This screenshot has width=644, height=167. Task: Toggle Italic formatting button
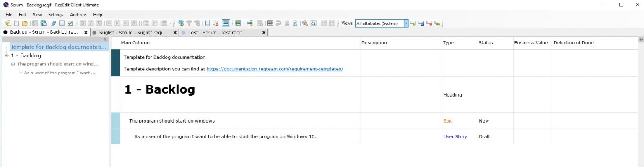tap(91, 23)
